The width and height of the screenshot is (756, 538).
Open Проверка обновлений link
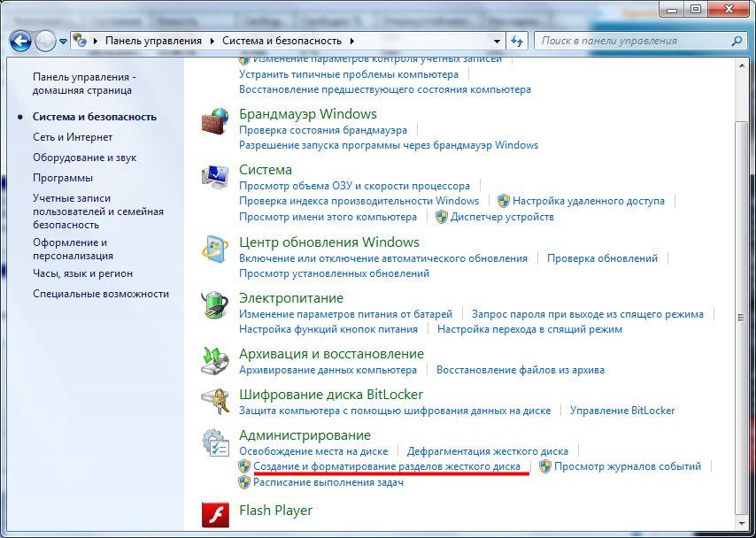click(x=602, y=257)
